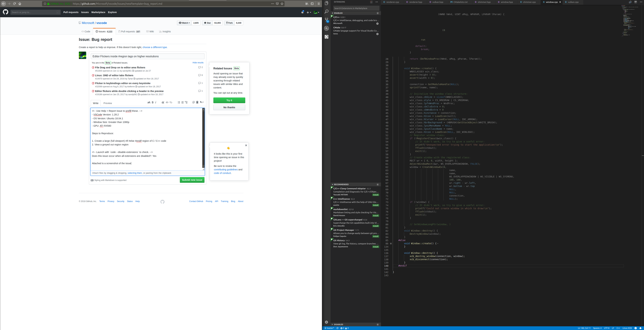Clear extensions search results icon in Extensions header
Image resolution: width=644 pixels, height=330 pixels.
pyautogui.click(x=371, y=2)
